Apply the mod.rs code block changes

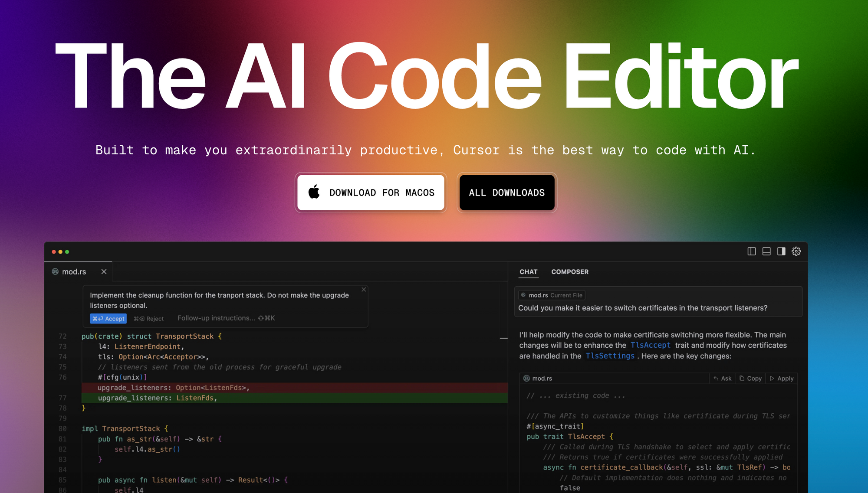[x=782, y=379]
